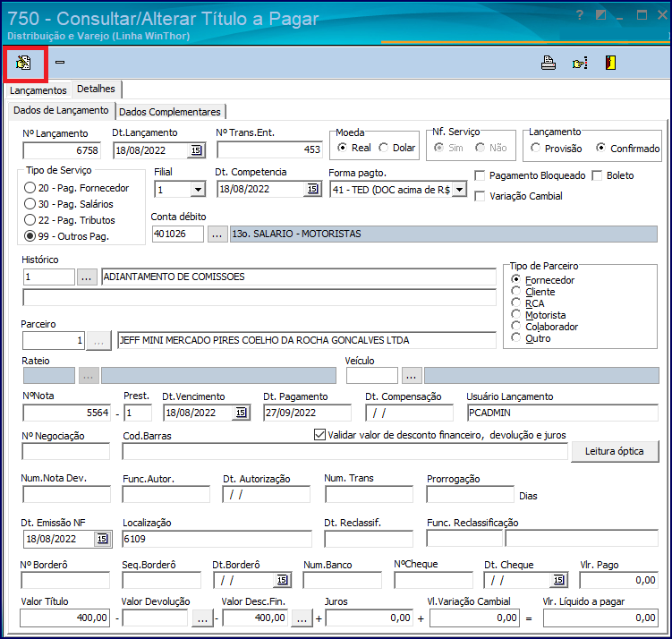The image size is (672, 639).
Task: Open calendar for Dt. Emissão NF
Action: pyautogui.click(x=102, y=539)
